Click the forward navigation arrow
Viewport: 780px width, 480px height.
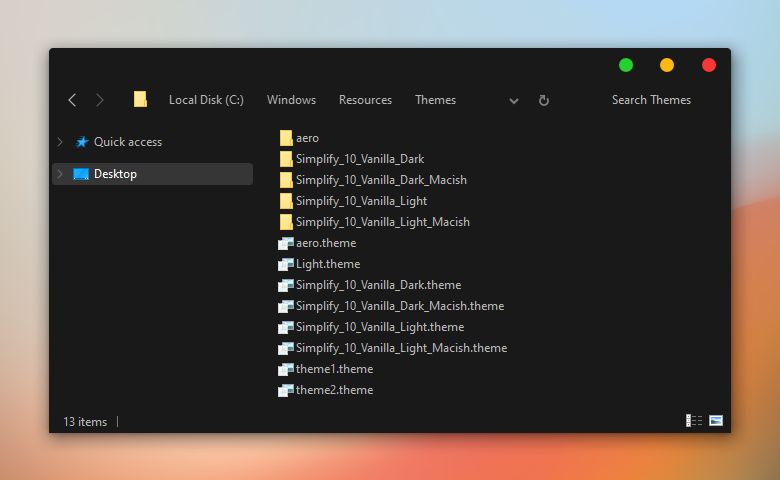[x=99, y=100]
